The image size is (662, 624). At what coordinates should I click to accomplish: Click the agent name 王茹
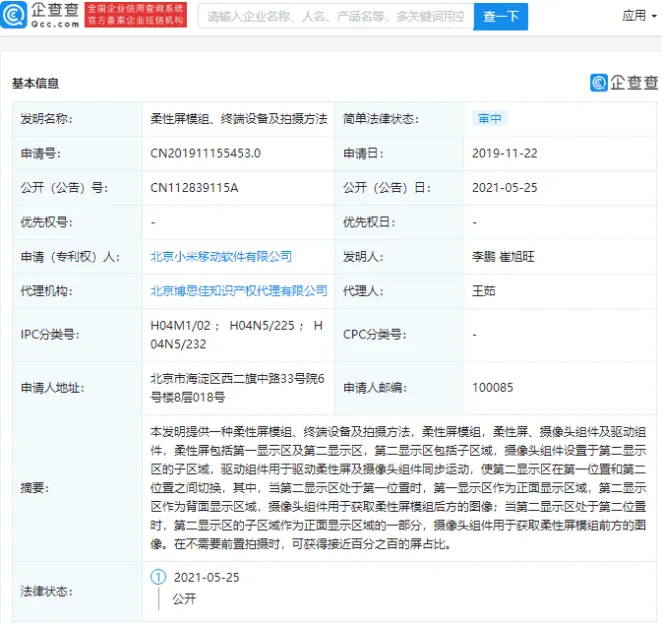click(484, 291)
